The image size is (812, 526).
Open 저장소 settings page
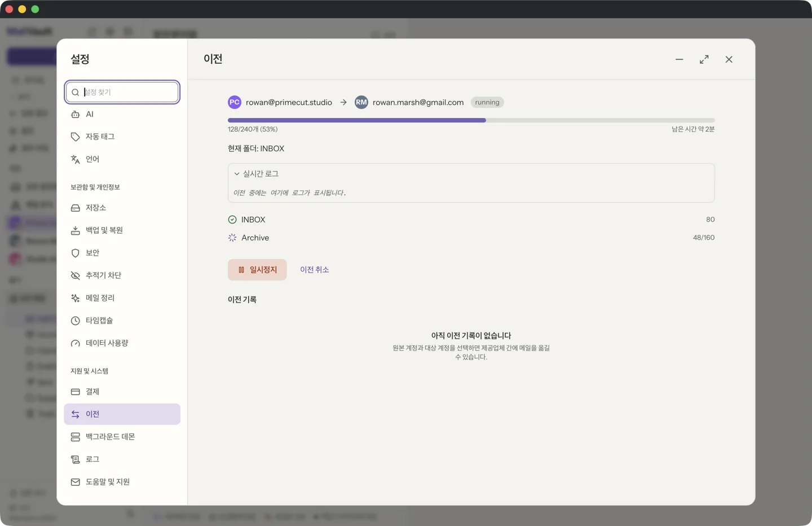[x=122, y=208]
